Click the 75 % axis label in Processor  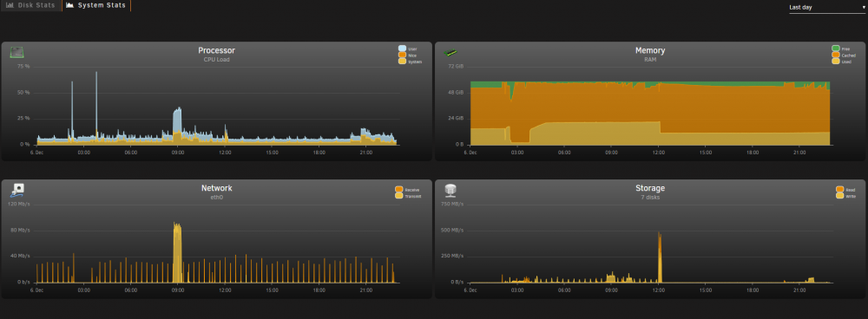(x=23, y=67)
